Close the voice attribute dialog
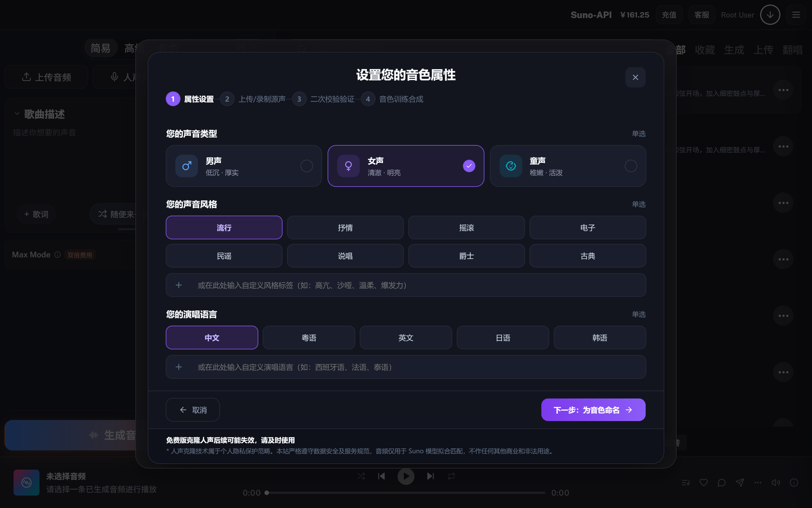Viewport: 812px width, 508px height. coord(635,77)
